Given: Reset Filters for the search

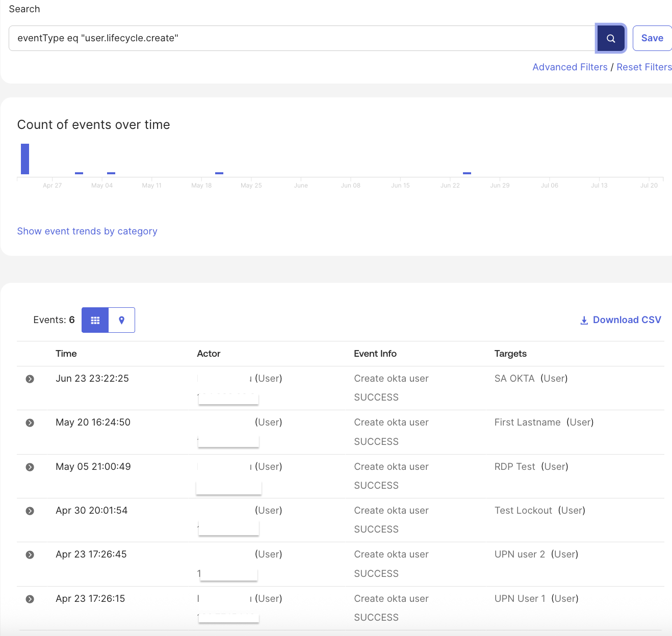Looking at the screenshot, I should click(x=643, y=67).
